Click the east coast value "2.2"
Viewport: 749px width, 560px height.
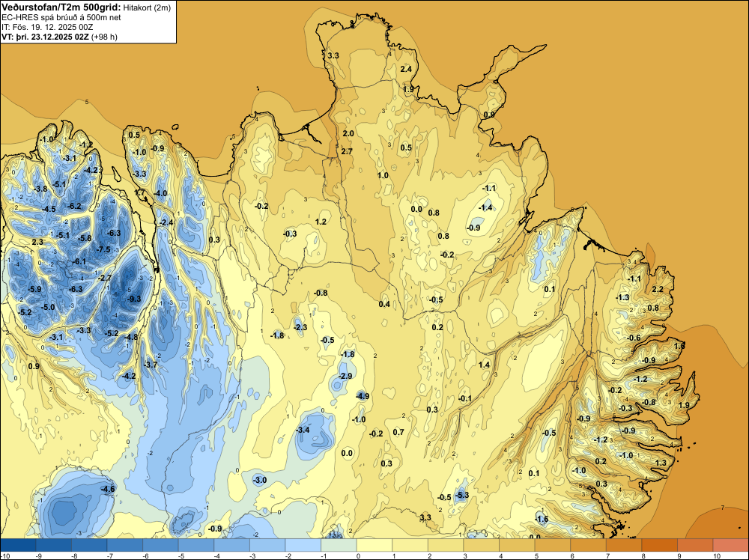pyautogui.click(x=658, y=289)
